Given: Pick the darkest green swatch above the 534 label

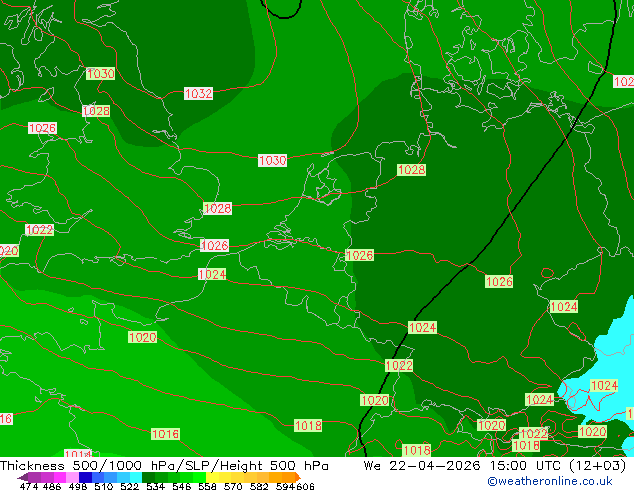Looking at the screenshot, I should 148,477.
